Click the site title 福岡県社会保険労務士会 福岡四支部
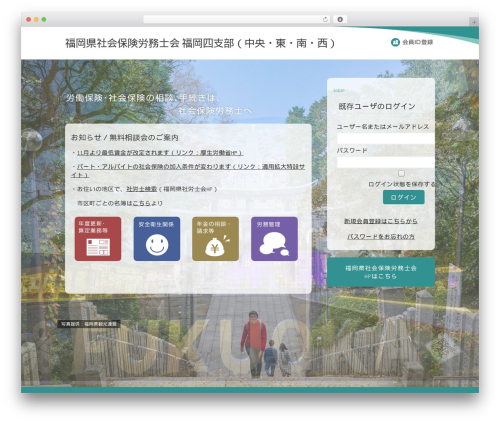This screenshot has width=500, height=423. pos(200,43)
